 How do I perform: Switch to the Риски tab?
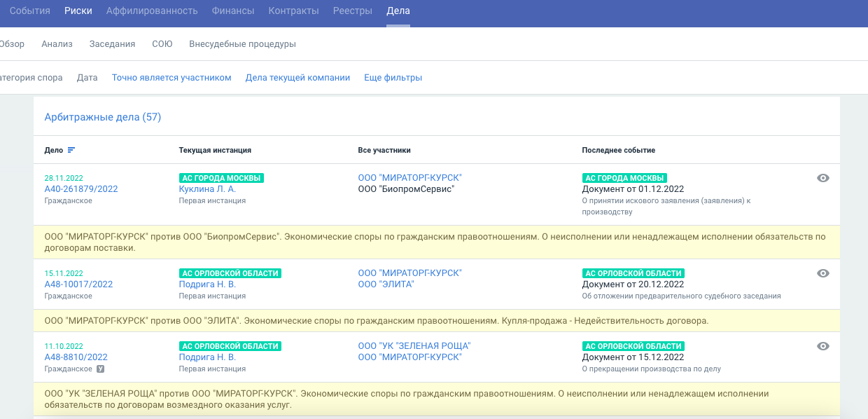[x=78, y=11]
